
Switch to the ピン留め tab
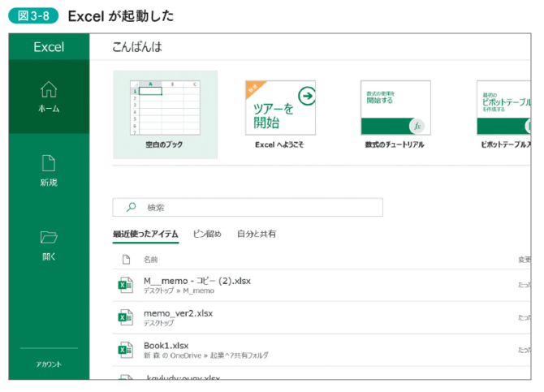tap(207, 235)
